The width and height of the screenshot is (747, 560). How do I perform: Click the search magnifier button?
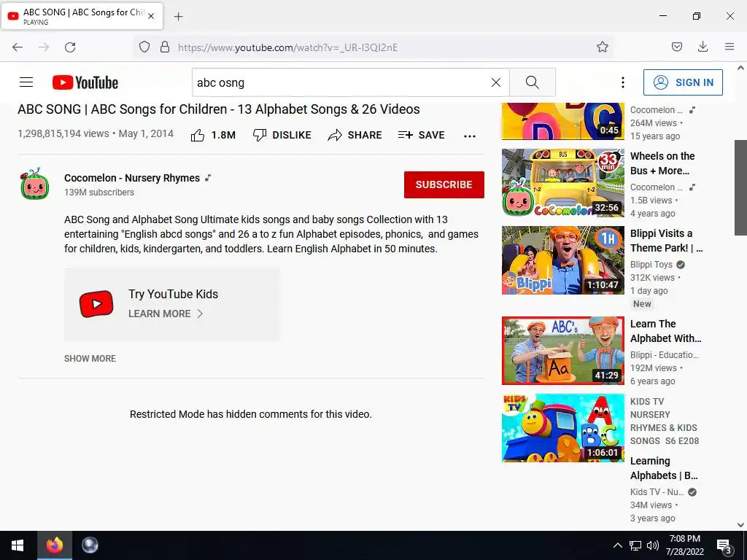pyautogui.click(x=532, y=82)
